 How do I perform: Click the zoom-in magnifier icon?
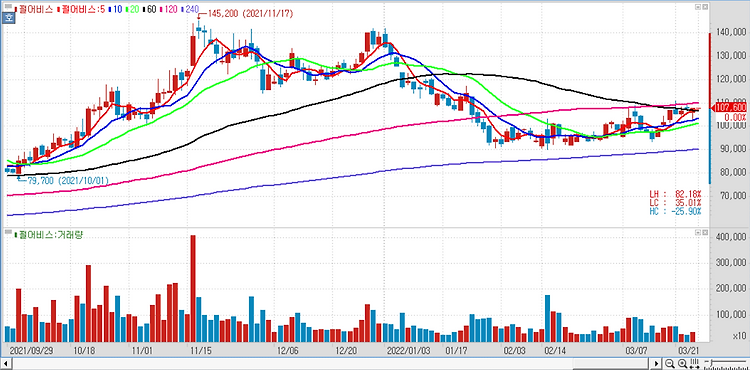click(x=683, y=363)
